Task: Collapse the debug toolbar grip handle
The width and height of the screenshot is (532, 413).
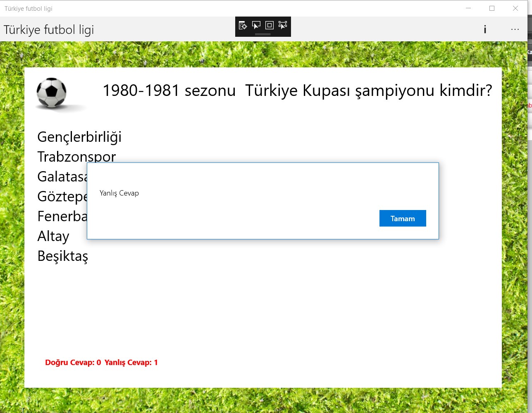Action: tap(263, 34)
